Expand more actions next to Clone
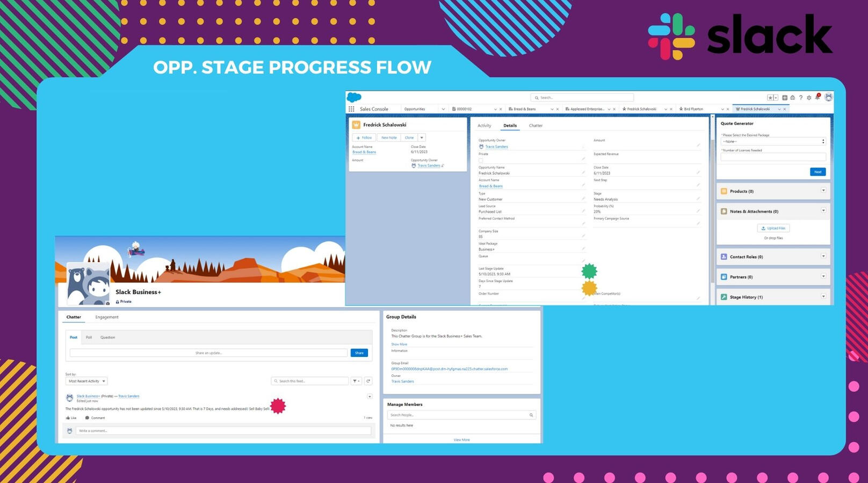868x483 pixels. point(422,137)
